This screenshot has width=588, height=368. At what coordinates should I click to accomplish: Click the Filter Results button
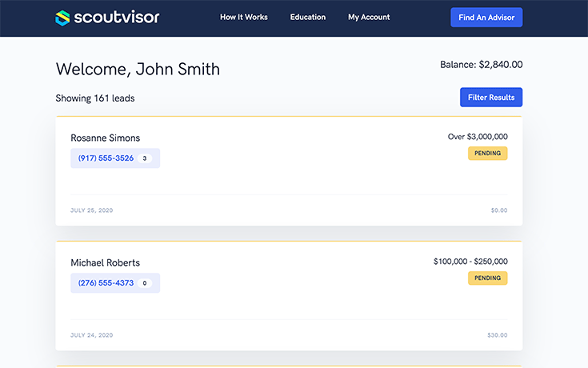pos(490,98)
